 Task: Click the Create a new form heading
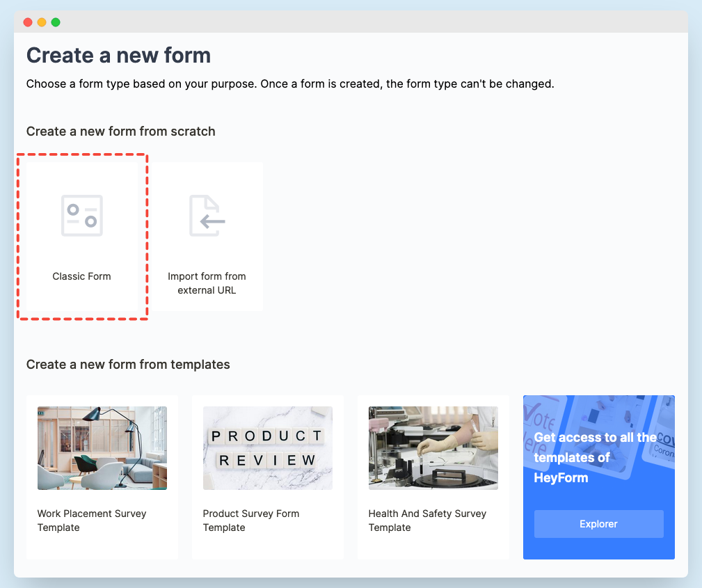pos(118,55)
